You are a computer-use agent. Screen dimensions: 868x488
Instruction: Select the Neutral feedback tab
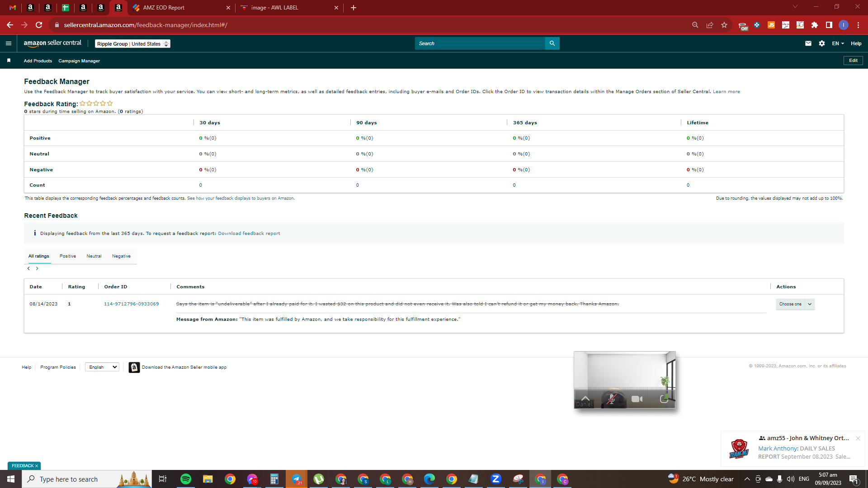pos(94,256)
